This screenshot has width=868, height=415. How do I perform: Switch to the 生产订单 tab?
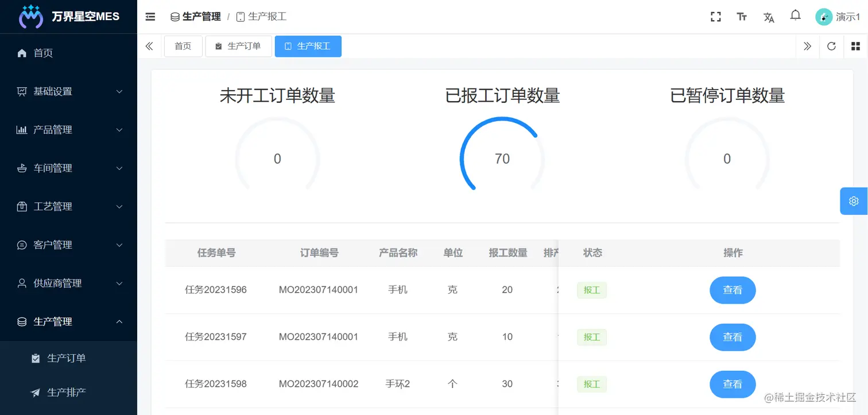coord(238,46)
